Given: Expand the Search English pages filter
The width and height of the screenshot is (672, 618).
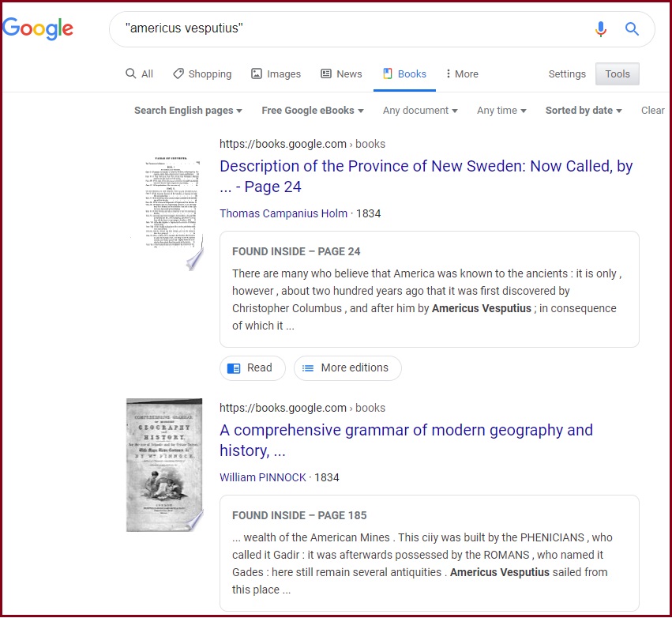Looking at the screenshot, I should [188, 110].
